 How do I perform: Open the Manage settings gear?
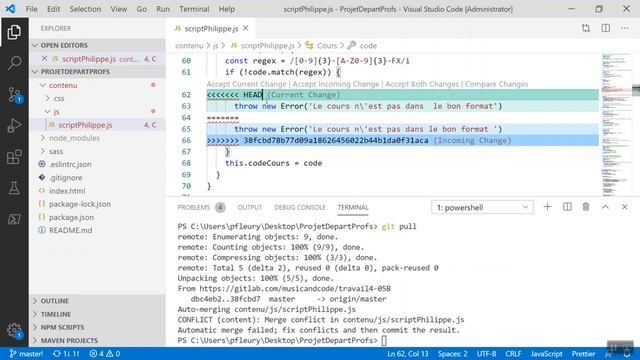pyautogui.click(x=14, y=330)
